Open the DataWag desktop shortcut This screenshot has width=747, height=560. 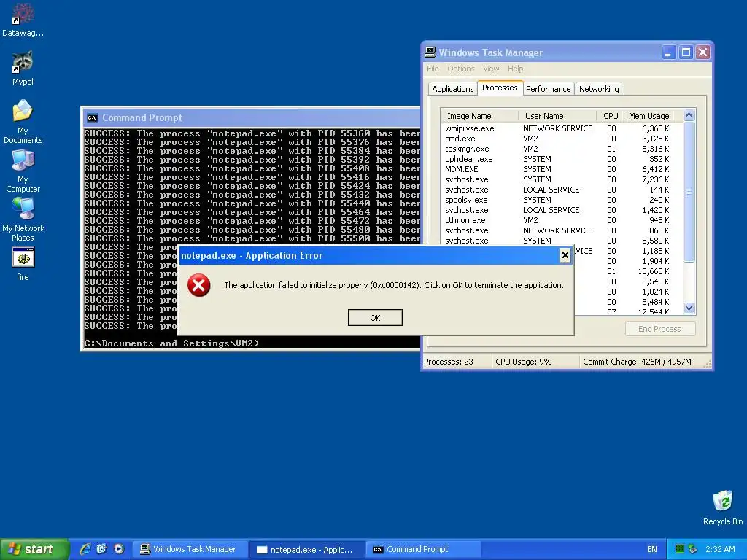[x=23, y=20]
